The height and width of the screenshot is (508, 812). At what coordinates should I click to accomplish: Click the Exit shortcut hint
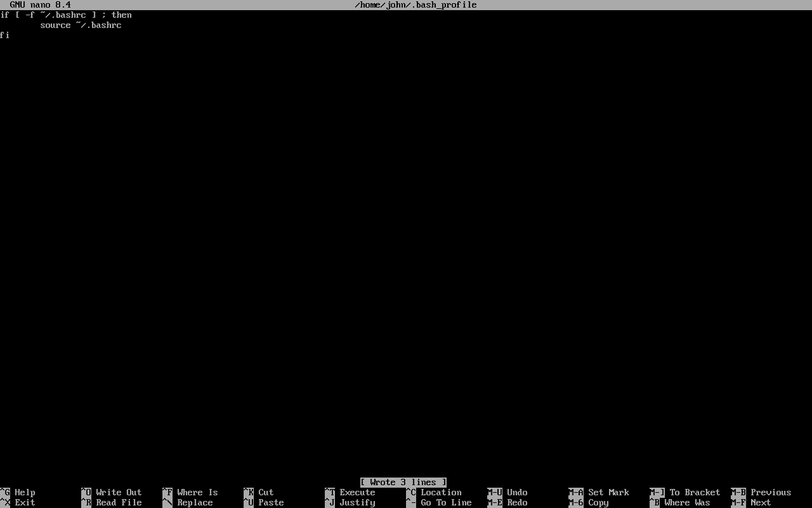pyautogui.click(x=18, y=503)
